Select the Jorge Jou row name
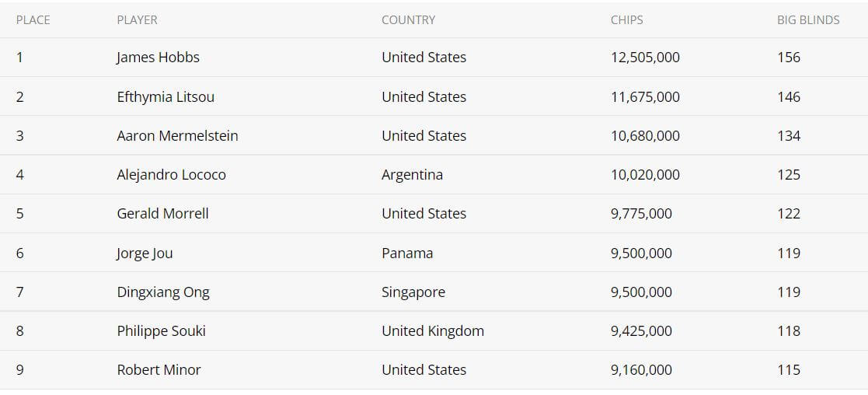 (x=145, y=253)
